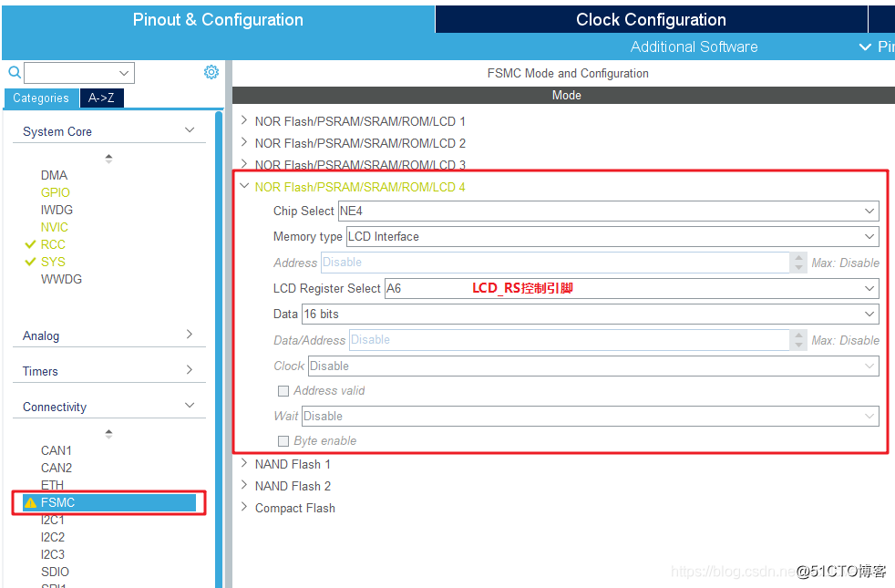Select ETH in Connectivity
Image resolution: width=895 pixels, height=588 pixels.
pos(52,485)
